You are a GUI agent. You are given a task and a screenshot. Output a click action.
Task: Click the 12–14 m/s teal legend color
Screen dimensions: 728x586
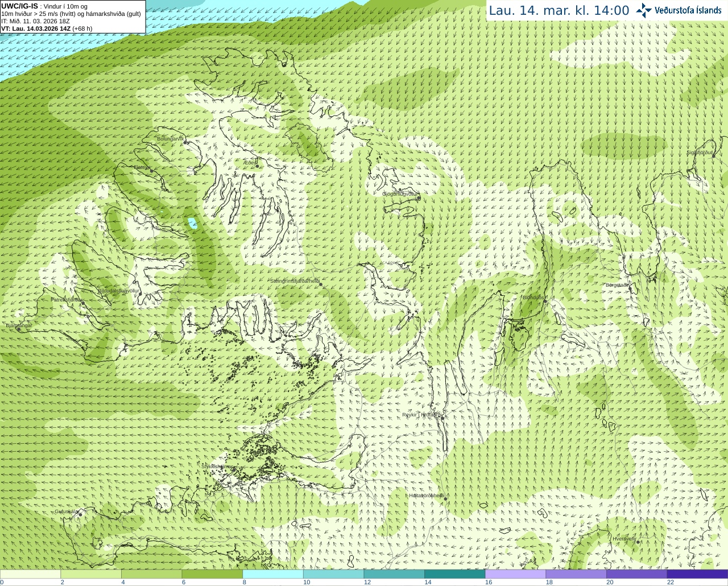pyautogui.click(x=394, y=574)
